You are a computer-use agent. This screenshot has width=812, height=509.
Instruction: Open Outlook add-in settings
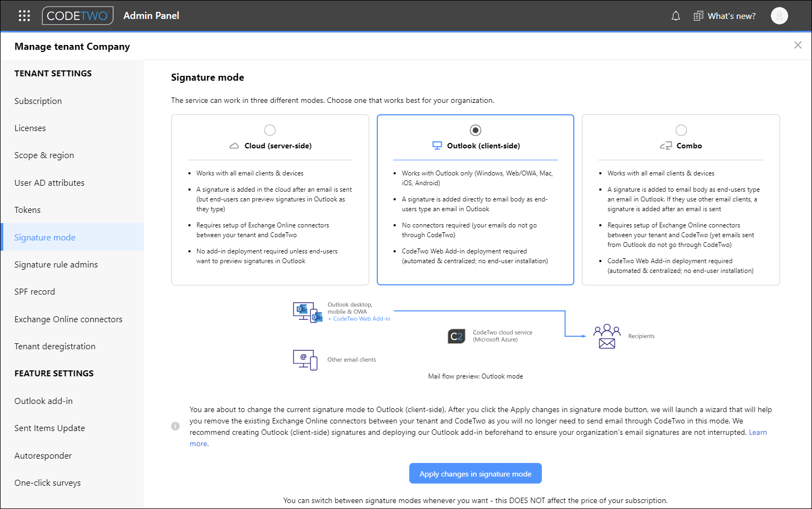(73, 401)
